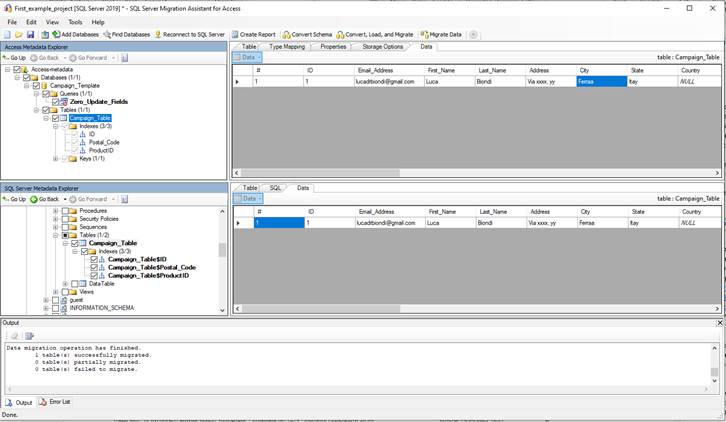This screenshot has height=422, width=726.
Task: Click the Open Project folder icon
Action: pos(19,35)
